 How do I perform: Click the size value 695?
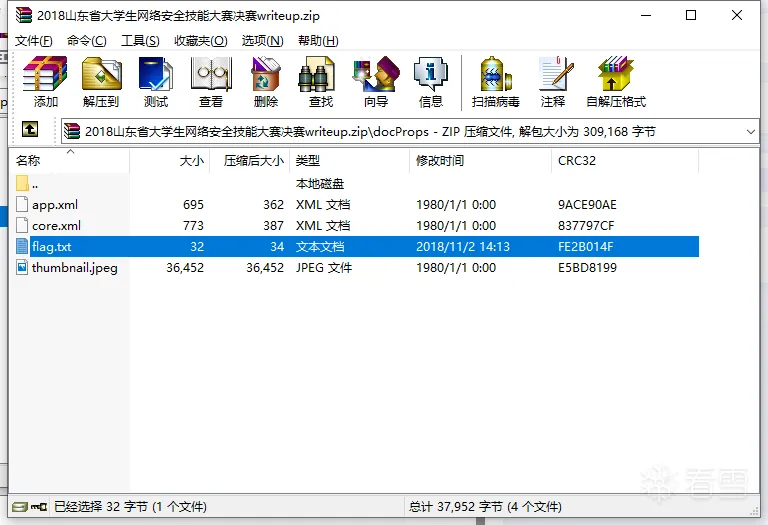click(x=193, y=205)
